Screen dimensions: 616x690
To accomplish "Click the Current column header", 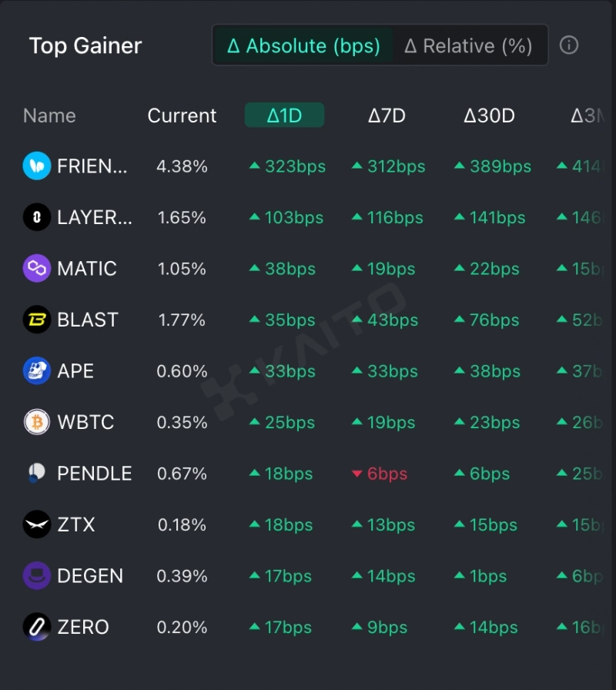I will (182, 116).
